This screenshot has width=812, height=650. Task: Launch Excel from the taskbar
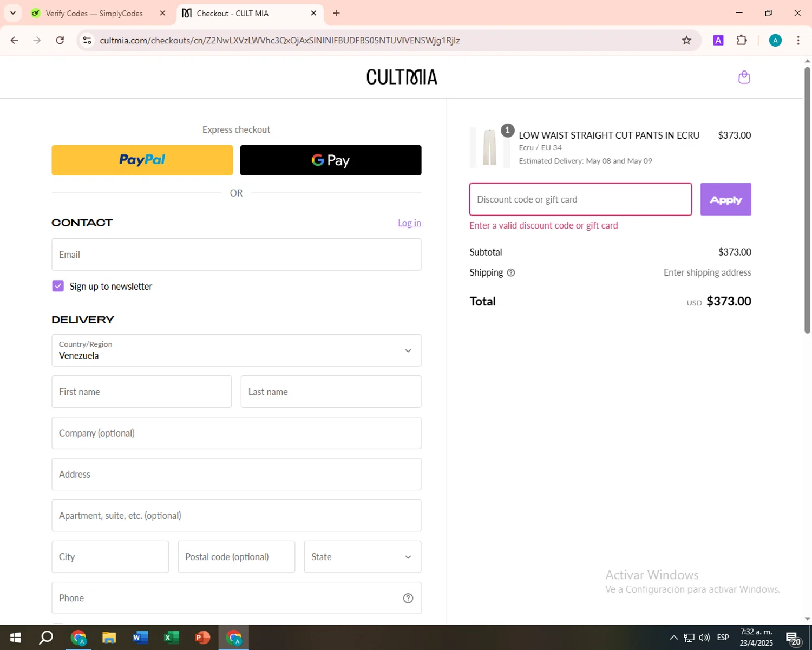[x=171, y=638]
